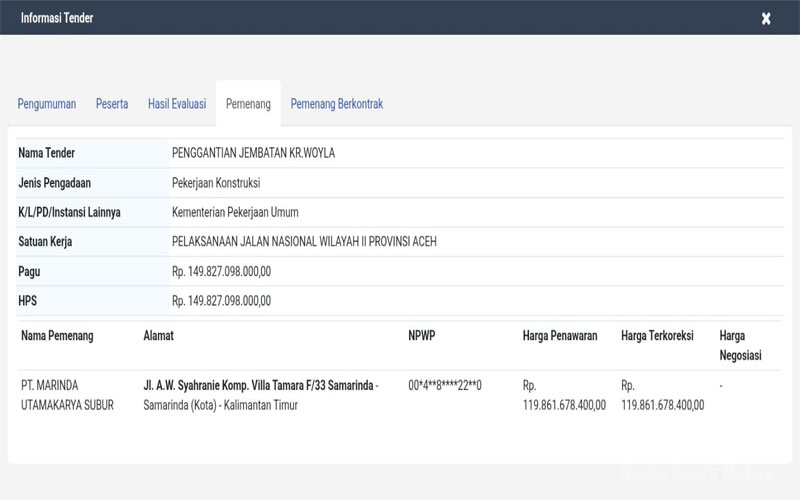Click the Nama Pemenang column header
The image size is (800, 500).
pyautogui.click(x=57, y=336)
